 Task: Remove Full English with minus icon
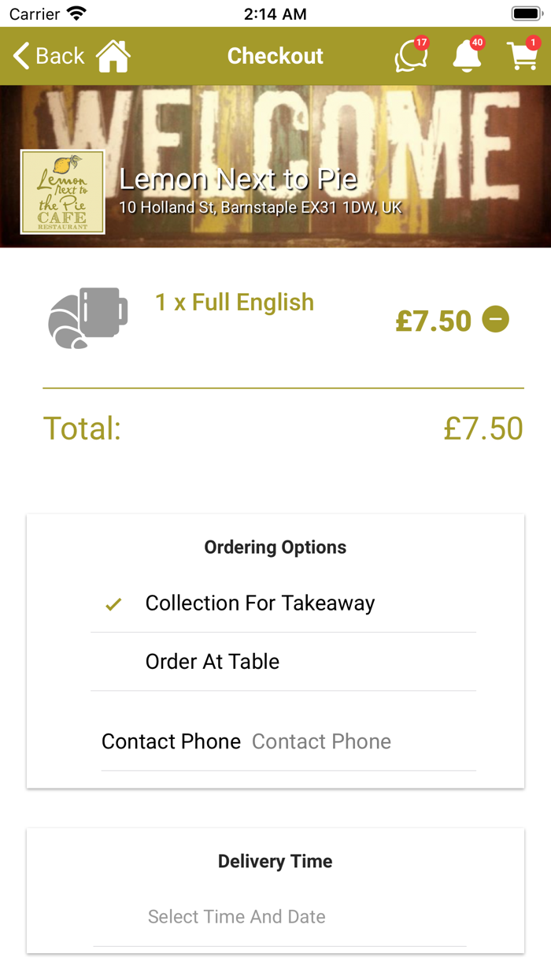496,320
